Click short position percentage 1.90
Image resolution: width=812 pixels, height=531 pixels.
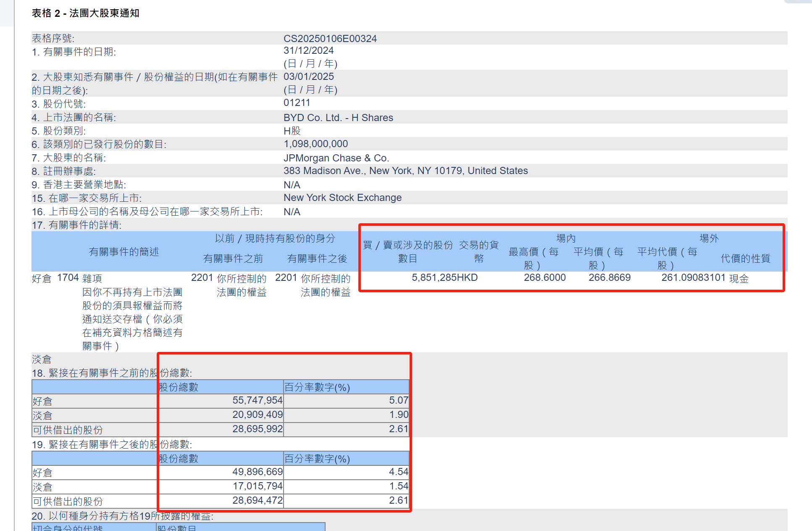[x=399, y=415]
